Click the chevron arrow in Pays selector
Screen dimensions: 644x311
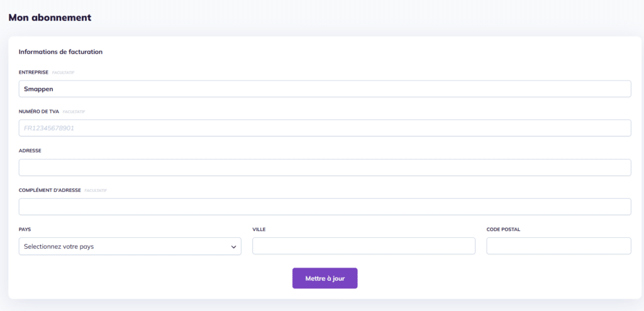click(x=233, y=247)
